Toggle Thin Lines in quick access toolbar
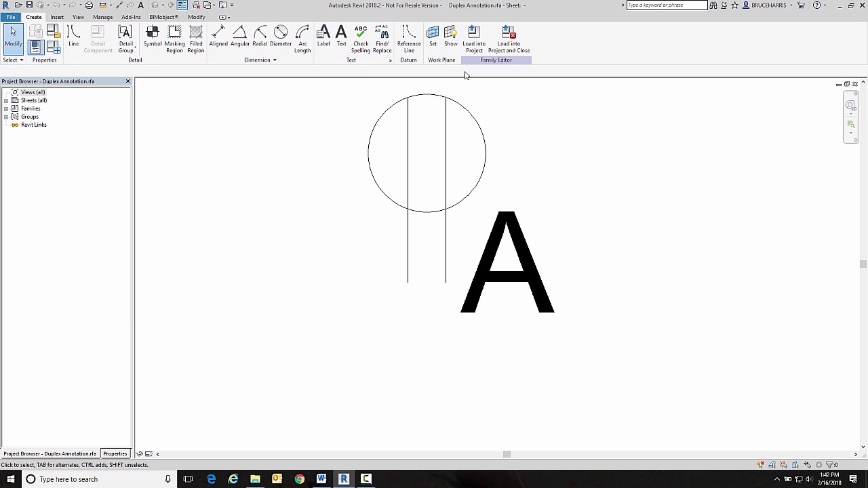868x488 pixels. 182,5
